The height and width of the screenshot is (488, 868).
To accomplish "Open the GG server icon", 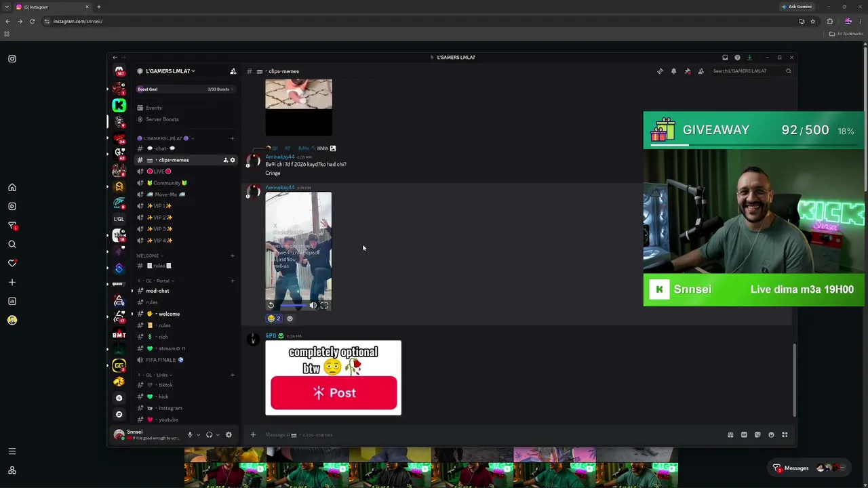I will tap(119, 366).
